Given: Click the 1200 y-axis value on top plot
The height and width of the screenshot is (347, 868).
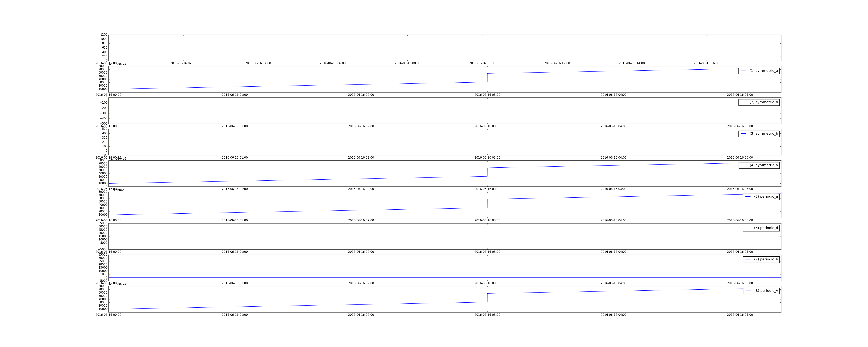Looking at the screenshot, I should coord(104,35).
